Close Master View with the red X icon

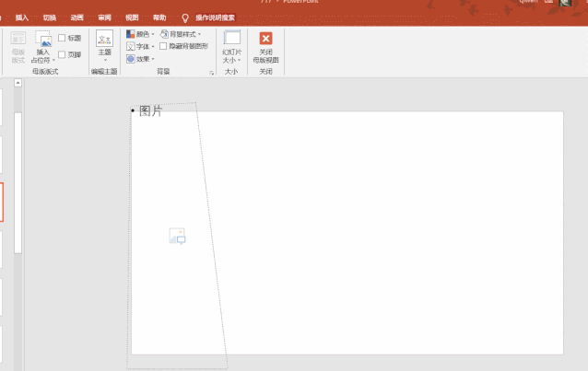265,39
